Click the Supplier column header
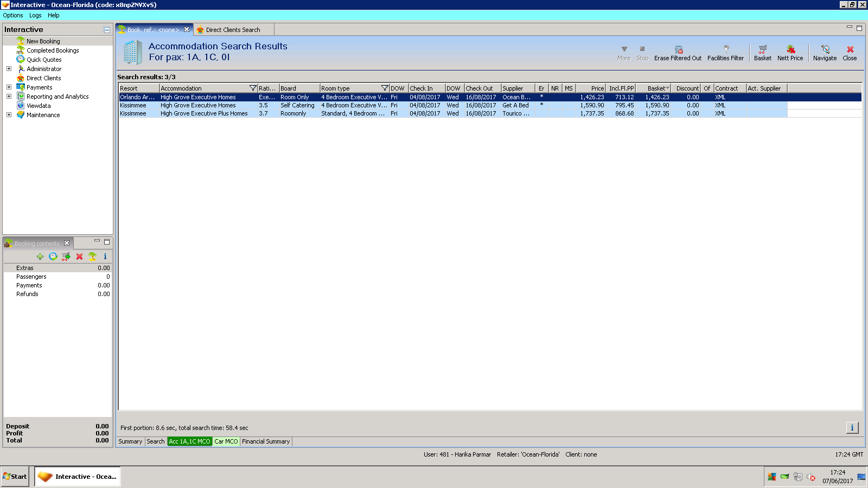 pos(518,88)
